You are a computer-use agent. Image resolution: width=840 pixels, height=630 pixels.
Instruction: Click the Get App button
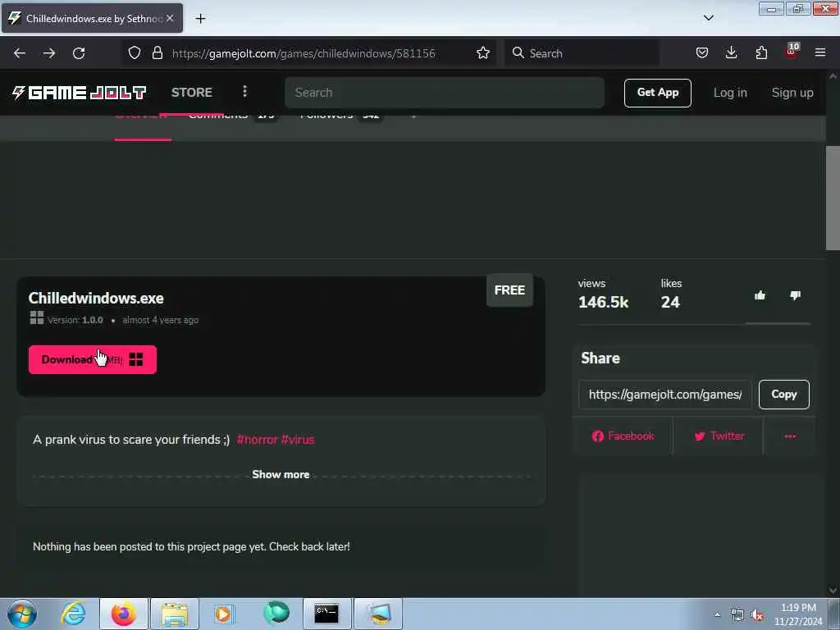tap(657, 93)
